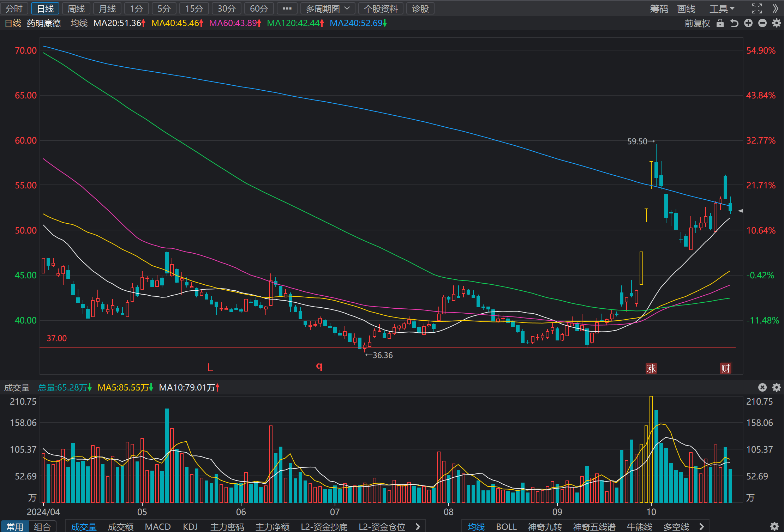Select KDJ indicator
This screenshot has height=532, width=784.
(x=190, y=527)
